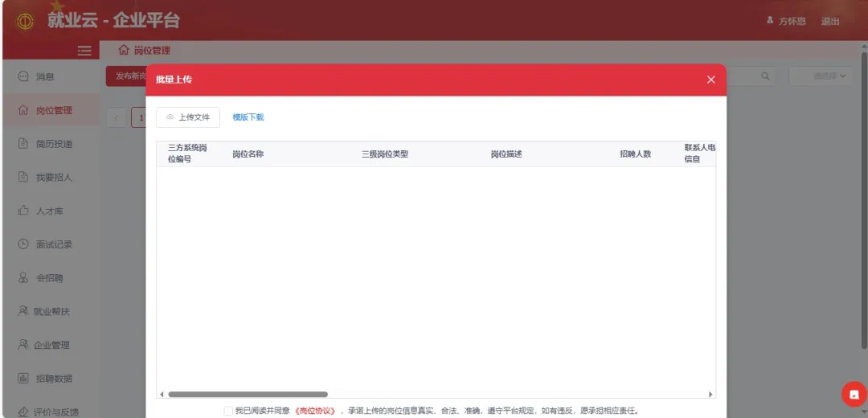The width and height of the screenshot is (868, 418).
Task: Click the user avatar icon beside 方怀恩
Action: coord(769,20)
